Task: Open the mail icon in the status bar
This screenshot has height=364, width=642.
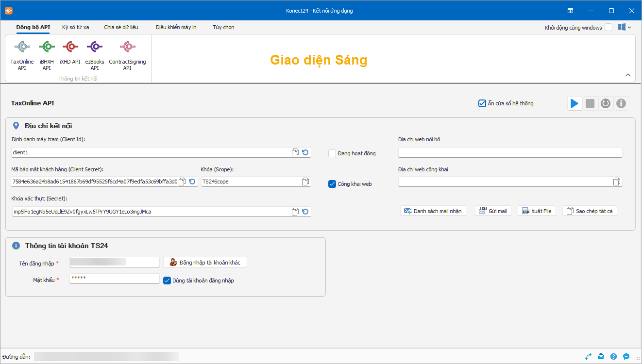Action: pos(601,356)
